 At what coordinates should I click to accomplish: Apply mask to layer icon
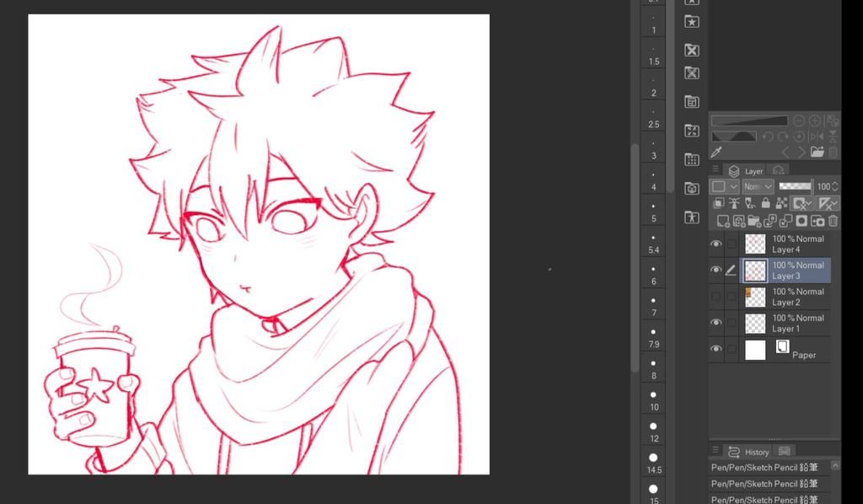[x=817, y=221]
